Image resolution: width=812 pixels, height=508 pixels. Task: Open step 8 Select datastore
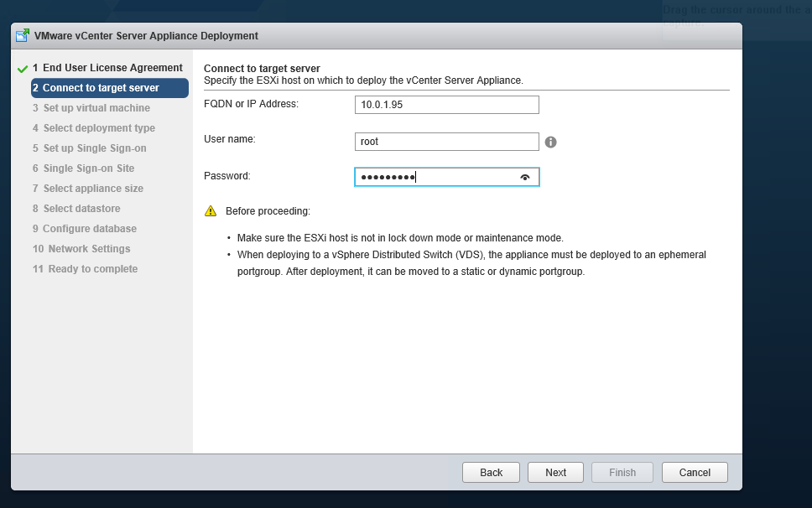click(x=76, y=209)
